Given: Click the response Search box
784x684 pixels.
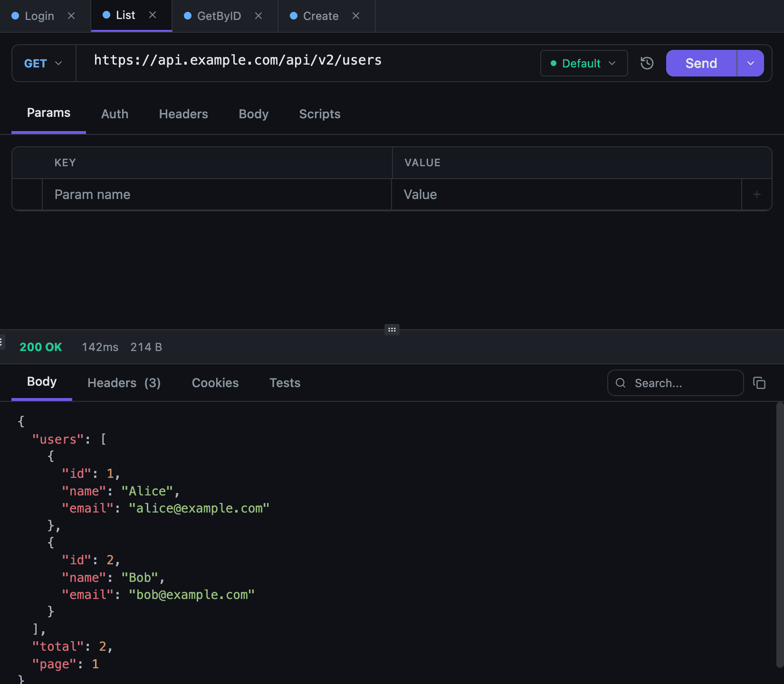Looking at the screenshot, I should (x=675, y=383).
